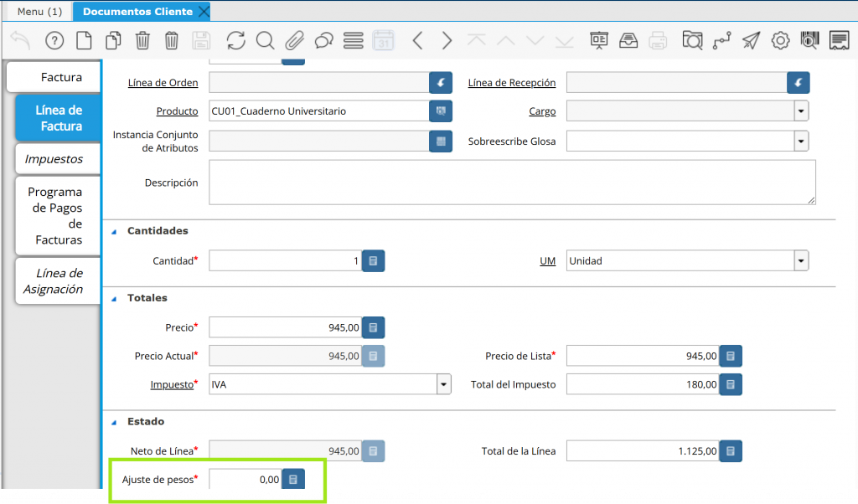Image resolution: width=858 pixels, height=504 pixels.
Task: Open Zoom Across folder-magnifier icon
Action: (692, 40)
